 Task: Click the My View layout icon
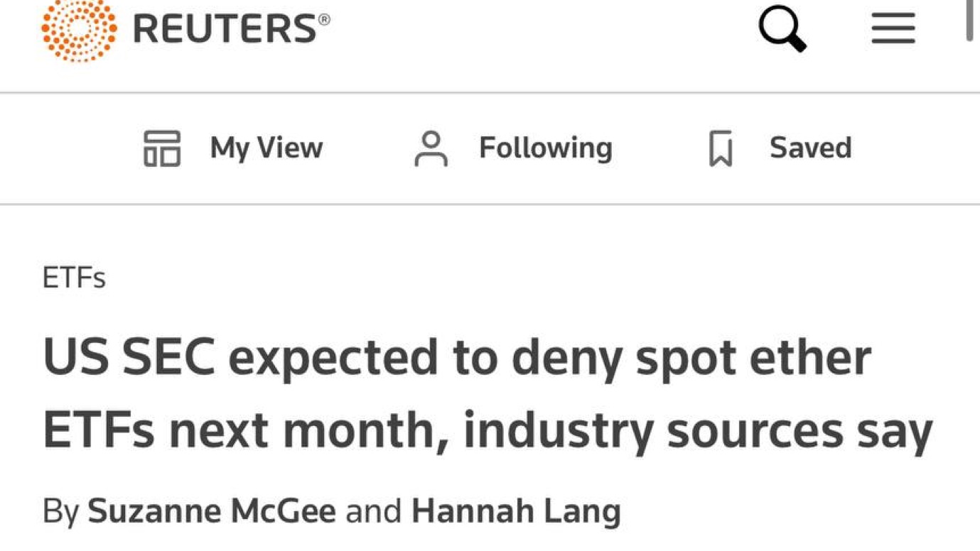162,148
